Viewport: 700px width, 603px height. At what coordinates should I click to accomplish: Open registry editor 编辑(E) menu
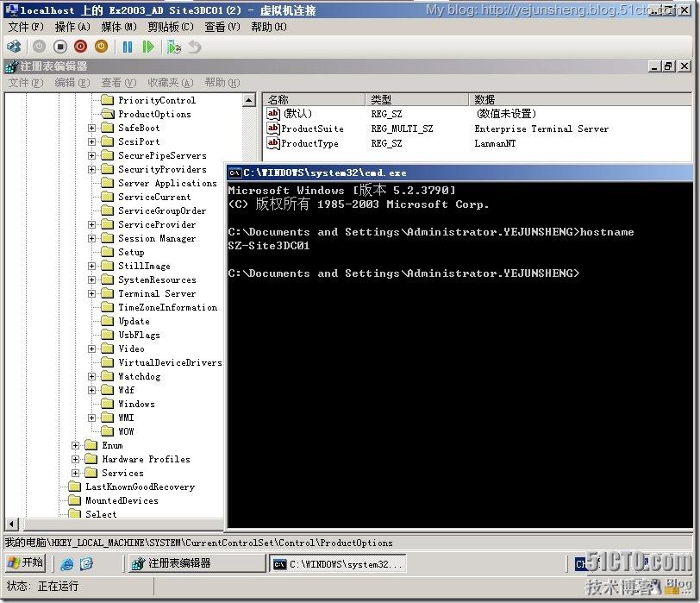pyautogui.click(x=72, y=83)
